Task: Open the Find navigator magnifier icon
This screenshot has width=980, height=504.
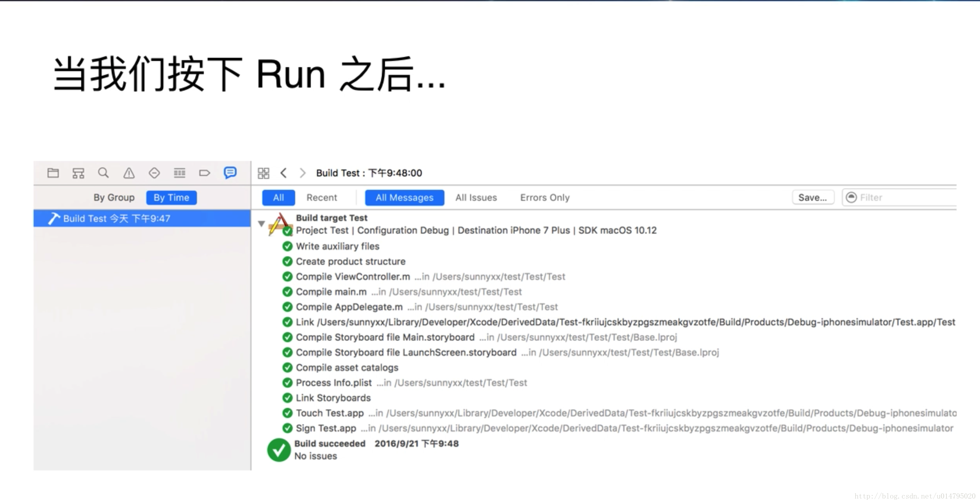Action: click(x=103, y=173)
